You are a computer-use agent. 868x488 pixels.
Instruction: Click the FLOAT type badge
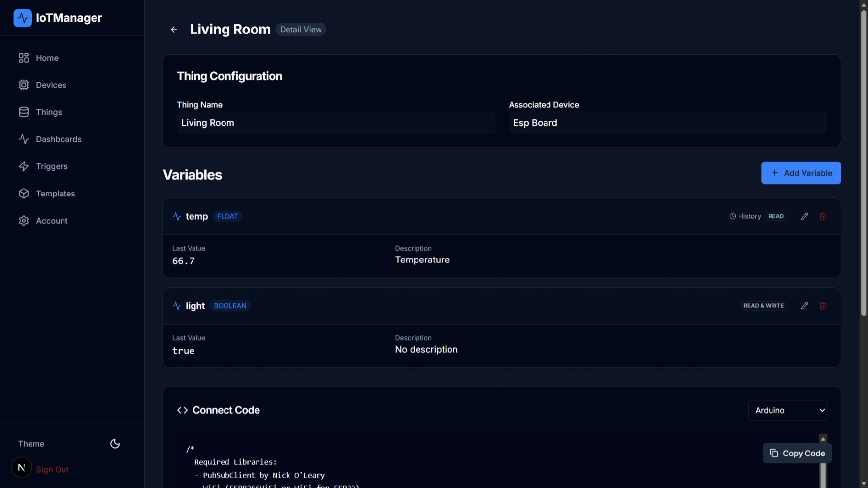pyautogui.click(x=227, y=216)
